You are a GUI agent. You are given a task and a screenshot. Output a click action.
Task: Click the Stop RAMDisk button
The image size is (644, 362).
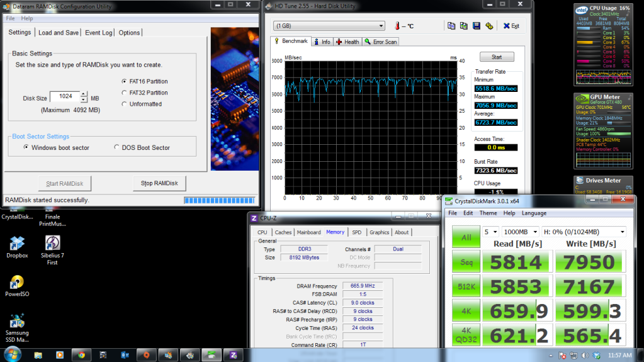159,183
